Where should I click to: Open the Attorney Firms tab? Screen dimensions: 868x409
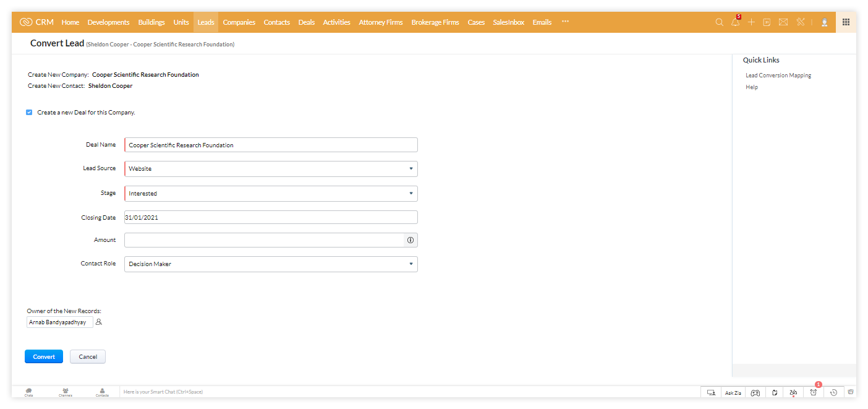(381, 22)
